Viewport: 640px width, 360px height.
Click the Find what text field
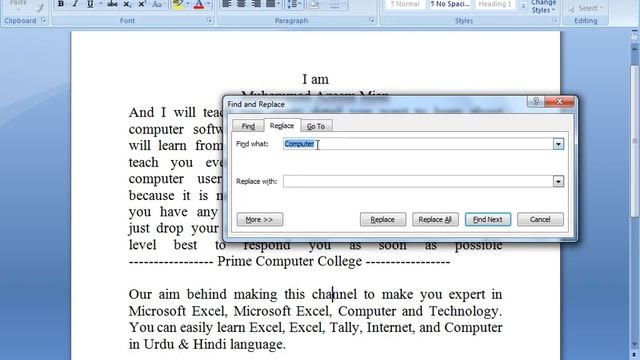click(418, 144)
